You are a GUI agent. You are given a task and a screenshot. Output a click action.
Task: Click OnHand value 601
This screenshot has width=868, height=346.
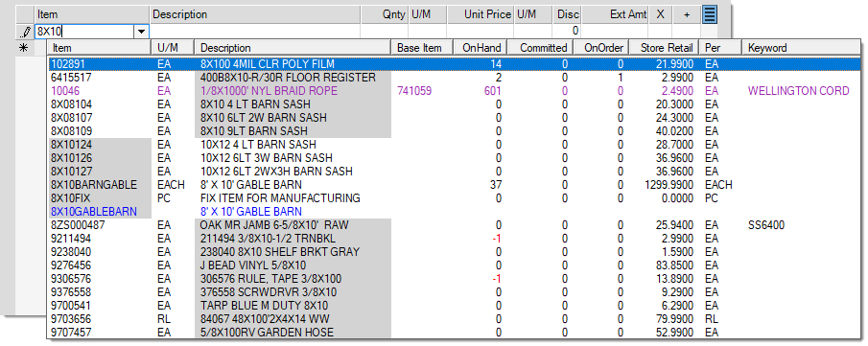click(x=493, y=91)
